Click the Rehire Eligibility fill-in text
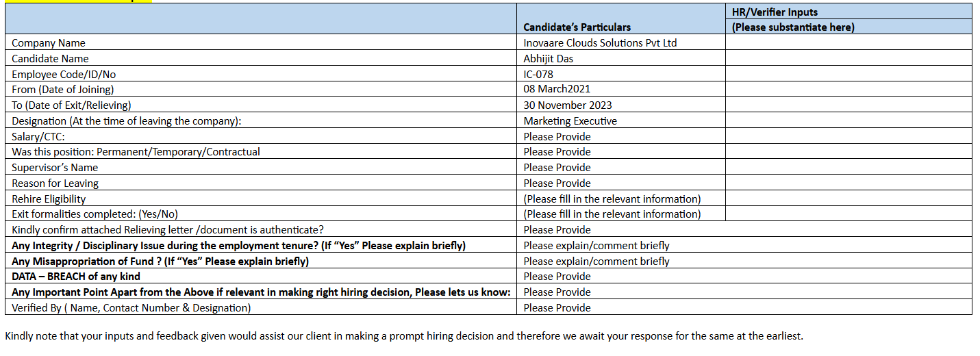 pos(612,199)
